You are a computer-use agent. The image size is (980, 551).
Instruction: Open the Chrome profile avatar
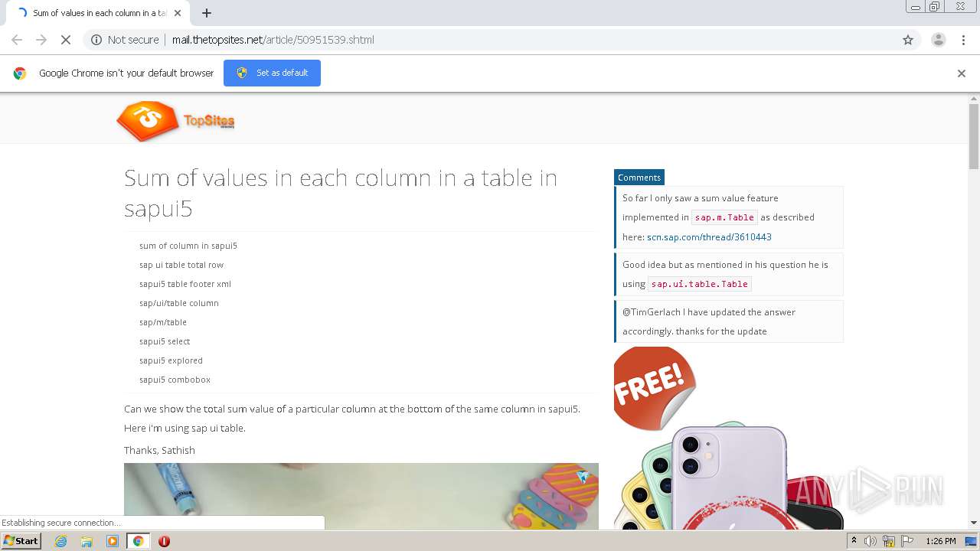coord(938,40)
